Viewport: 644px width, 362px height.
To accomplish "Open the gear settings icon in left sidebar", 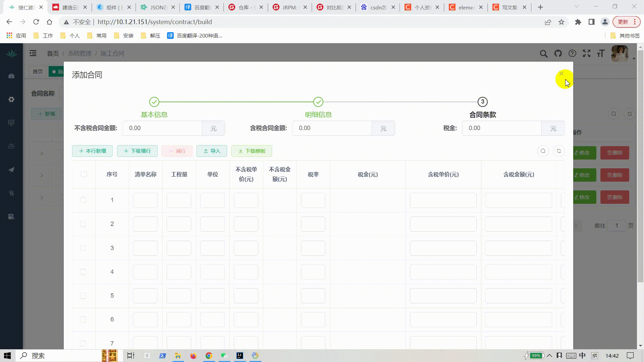I will click(x=11, y=100).
